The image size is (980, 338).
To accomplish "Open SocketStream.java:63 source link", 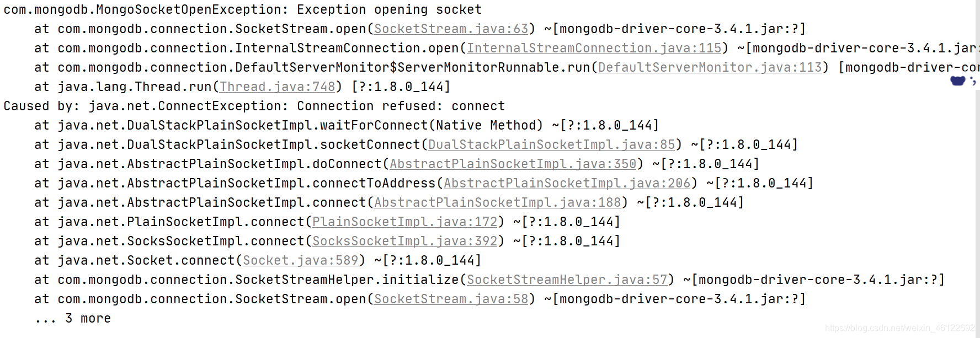I will 451,29.
